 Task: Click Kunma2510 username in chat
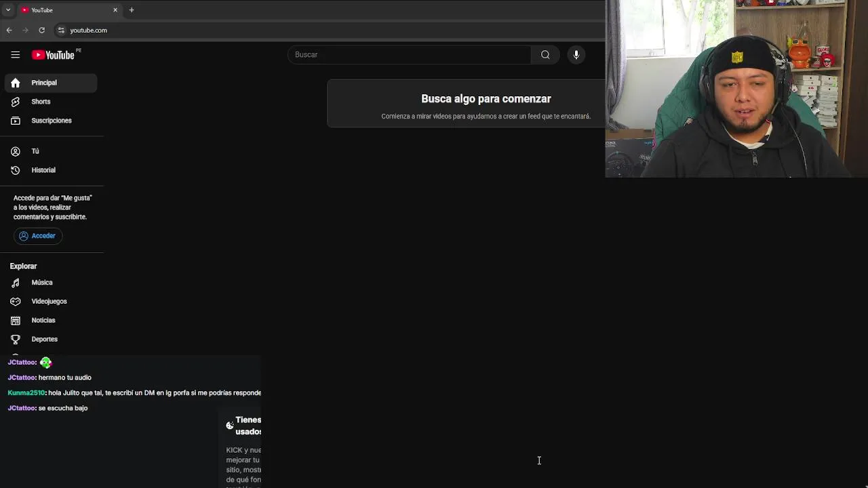click(x=26, y=393)
